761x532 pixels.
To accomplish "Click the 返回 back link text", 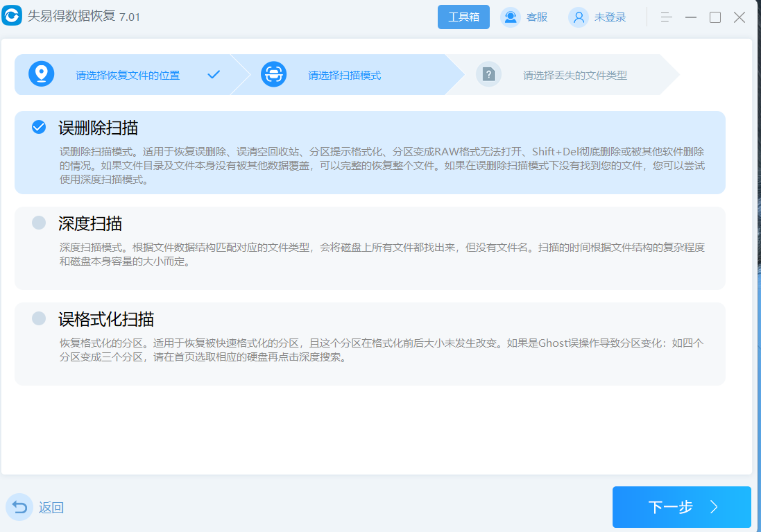I will (51, 508).
